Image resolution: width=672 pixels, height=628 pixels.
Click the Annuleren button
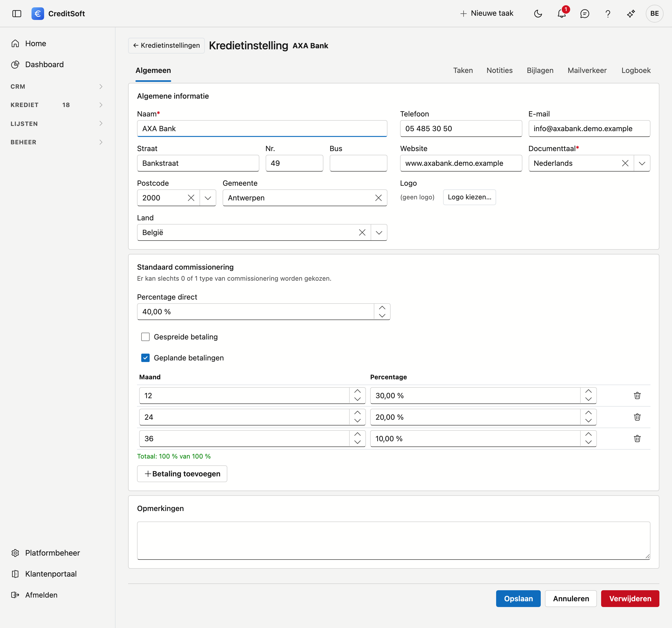[571, 599]
